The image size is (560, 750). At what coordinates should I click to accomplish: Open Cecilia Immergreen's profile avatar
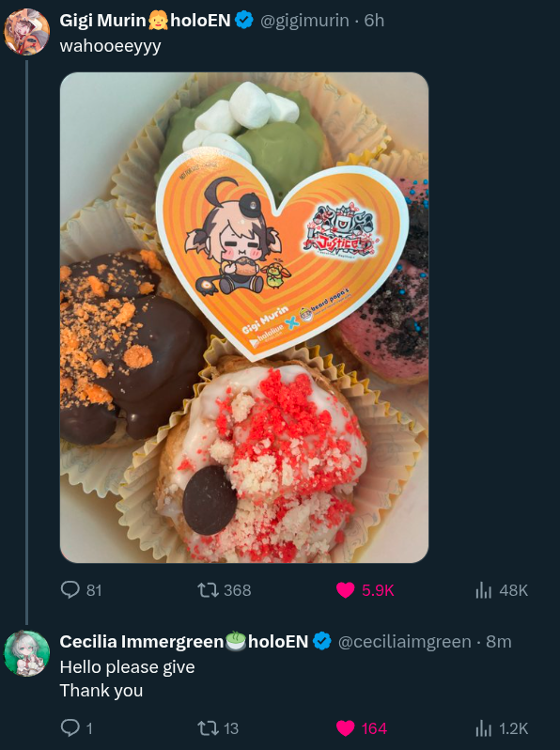[27, 653]
